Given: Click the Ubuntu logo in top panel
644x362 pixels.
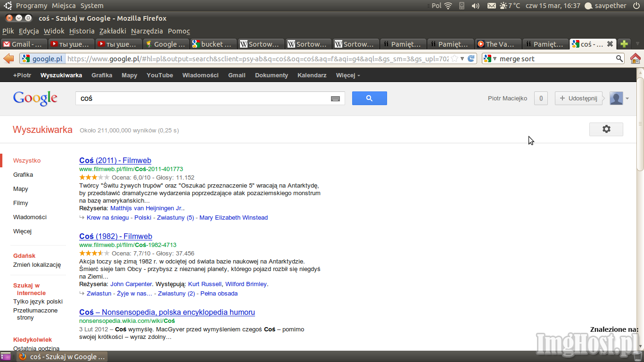Looking at the screenshot, I should [8, 6].
